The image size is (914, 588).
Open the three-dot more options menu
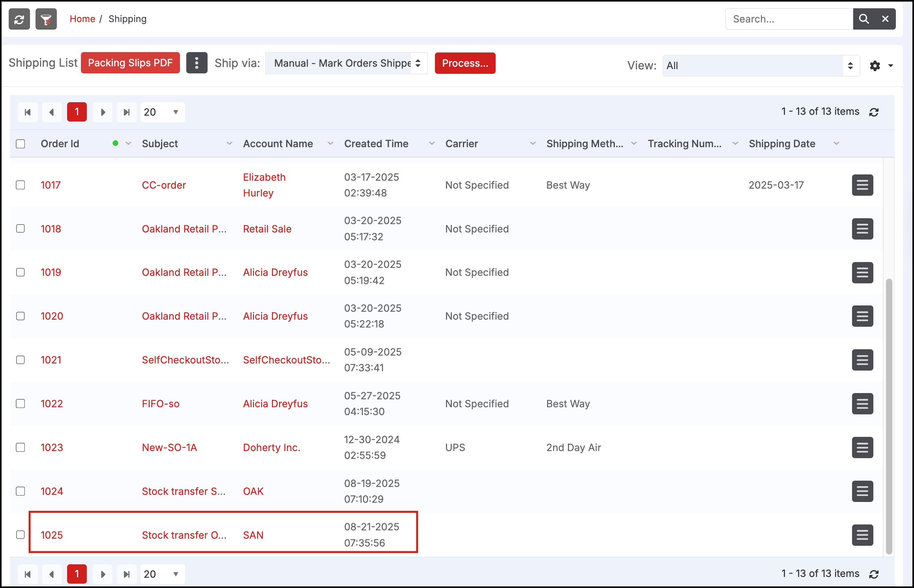click(x=197, y=63)
